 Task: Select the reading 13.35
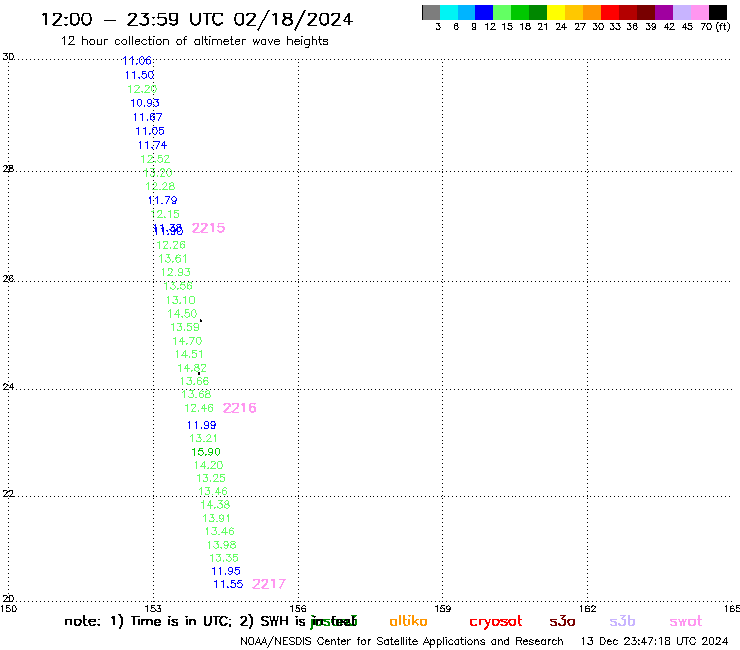224,558
